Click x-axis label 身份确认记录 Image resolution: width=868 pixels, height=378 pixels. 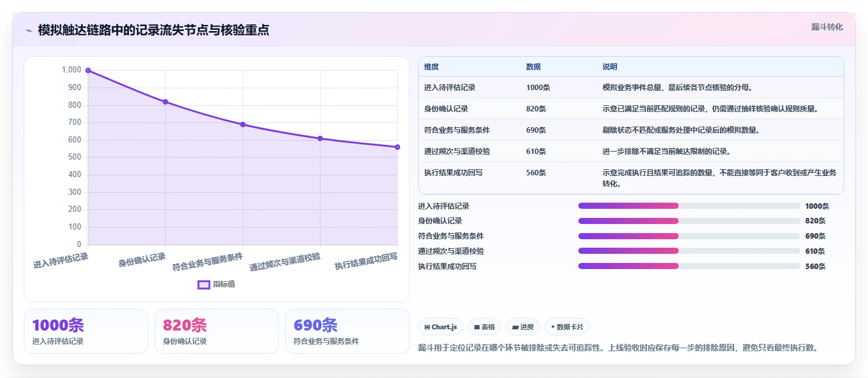pos(142,260)
